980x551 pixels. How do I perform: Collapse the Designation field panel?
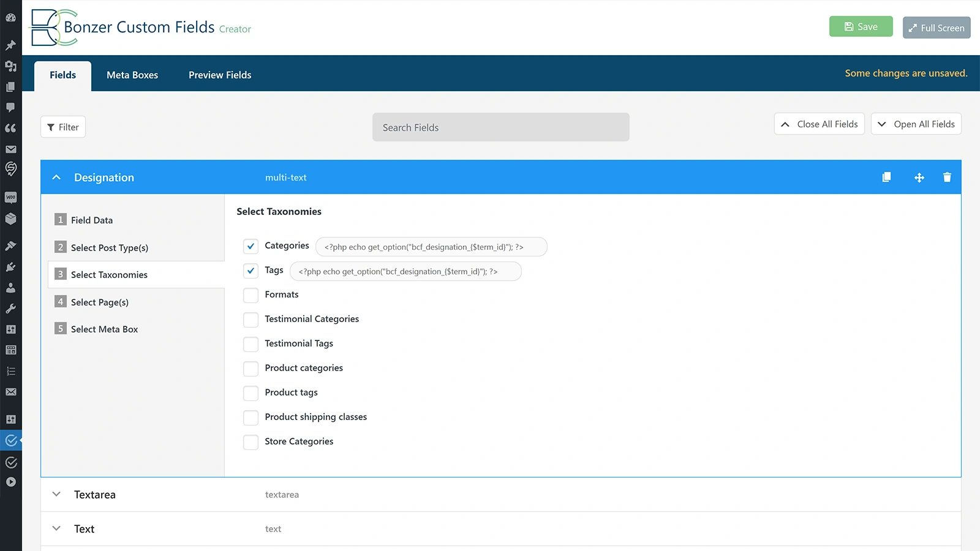(x=56, y=178)
